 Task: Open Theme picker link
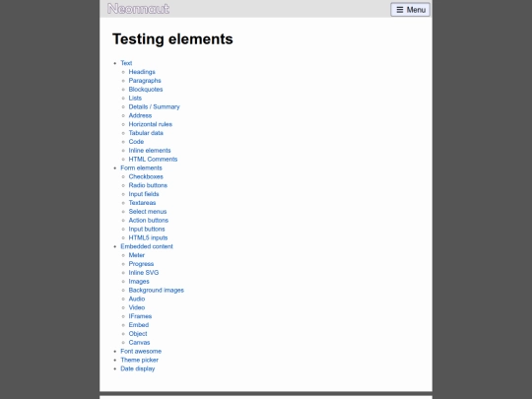pyautogui.click(x=140, y=361)
